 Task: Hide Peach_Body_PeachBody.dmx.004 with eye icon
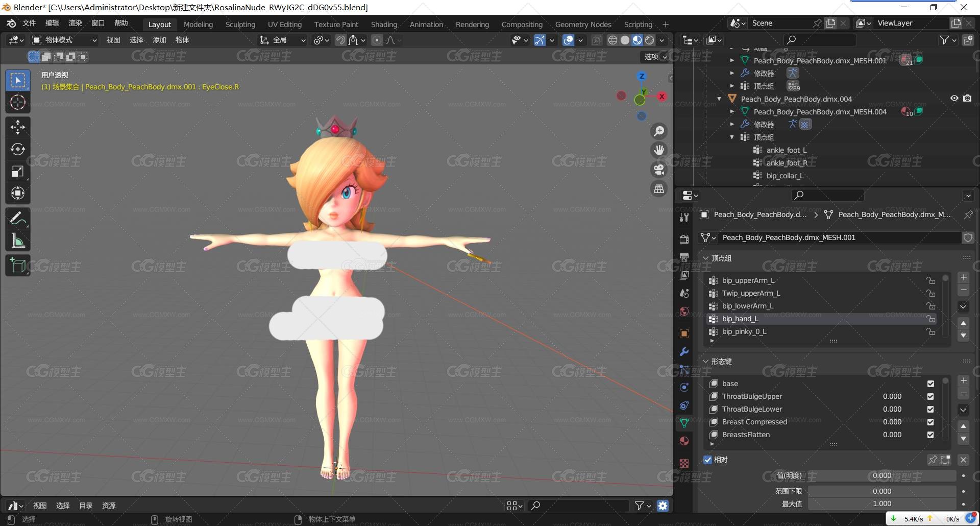pos(954,99)
